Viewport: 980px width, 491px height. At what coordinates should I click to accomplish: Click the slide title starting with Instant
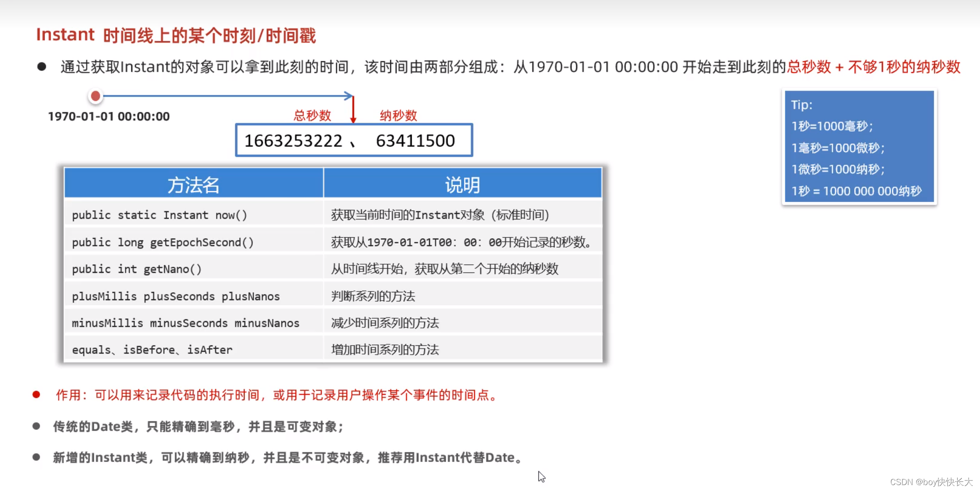[x=176, y=35]
